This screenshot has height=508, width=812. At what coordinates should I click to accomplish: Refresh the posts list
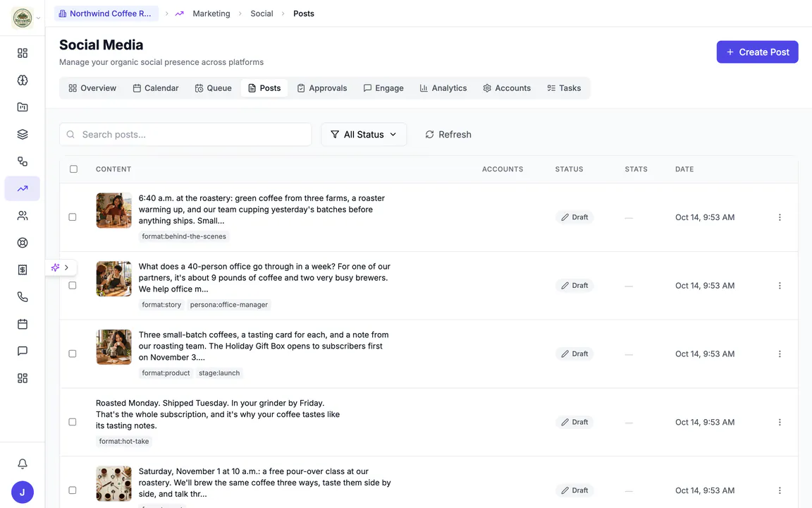[x=448, y=134]
